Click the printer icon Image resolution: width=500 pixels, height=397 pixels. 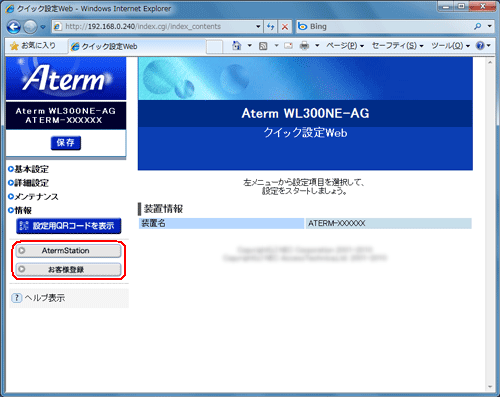click(304, 46)
